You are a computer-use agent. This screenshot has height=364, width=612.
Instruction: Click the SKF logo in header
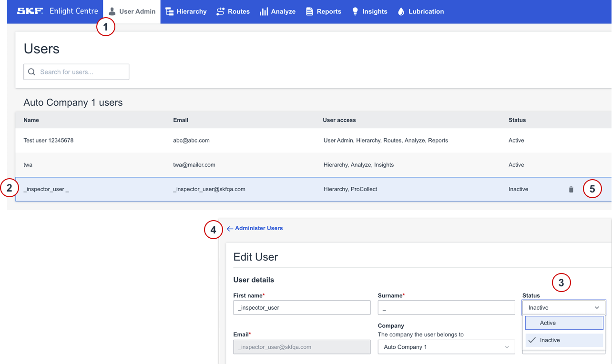pyautogui.click(x=30, y=11)
